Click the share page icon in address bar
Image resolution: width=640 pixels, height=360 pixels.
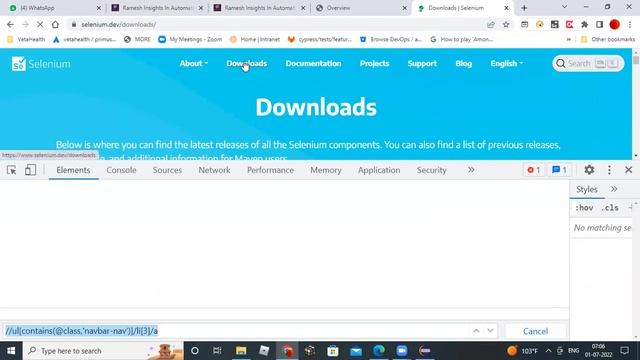click(x=491, y=24)
